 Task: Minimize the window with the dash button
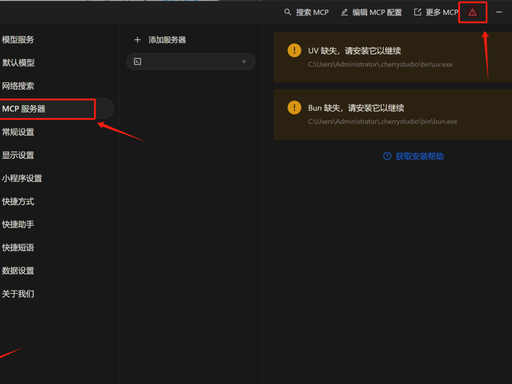tap(499, 12)
